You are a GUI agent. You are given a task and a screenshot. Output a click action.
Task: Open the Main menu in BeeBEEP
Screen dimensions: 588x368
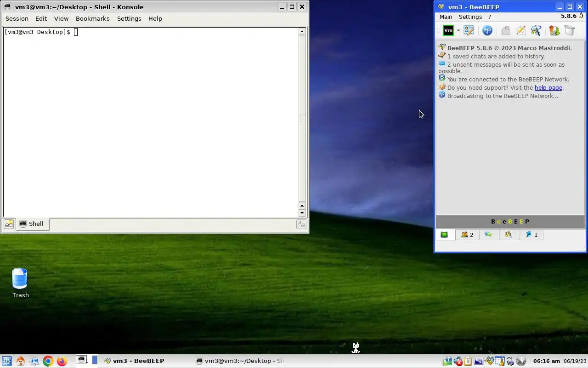pyautogui.click(x=446, y=17)
